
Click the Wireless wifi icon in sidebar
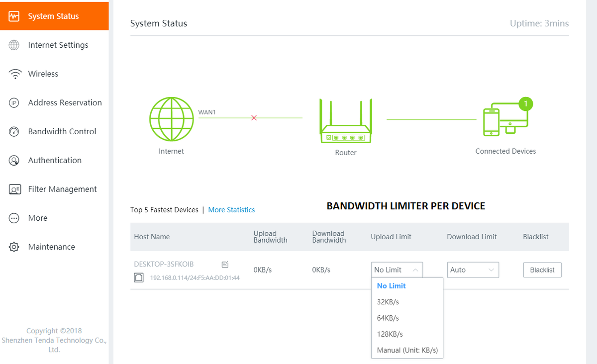(x=14, y=74)
